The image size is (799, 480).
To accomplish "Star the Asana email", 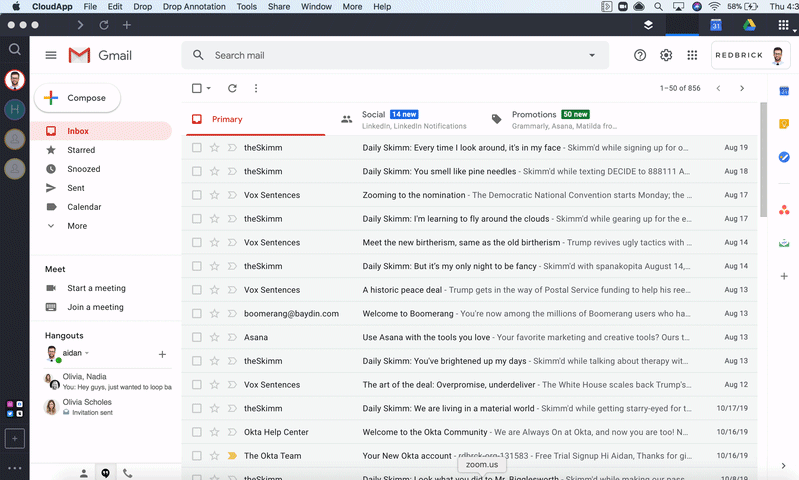I will click(x=215, y=337).
